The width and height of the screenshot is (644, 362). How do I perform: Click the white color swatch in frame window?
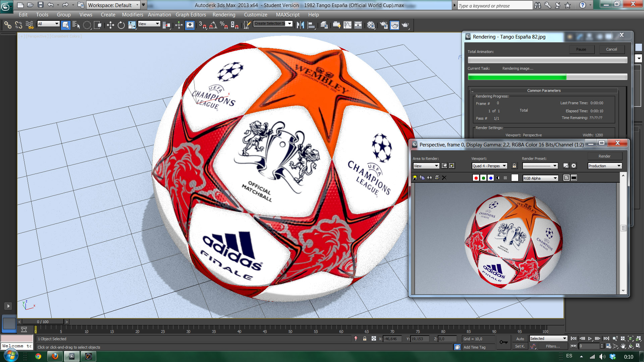tap(515, 178)
